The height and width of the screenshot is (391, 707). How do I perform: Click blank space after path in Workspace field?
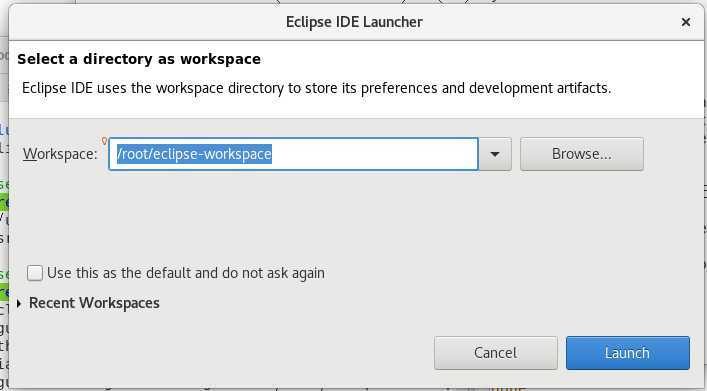[x=374, y=154]
